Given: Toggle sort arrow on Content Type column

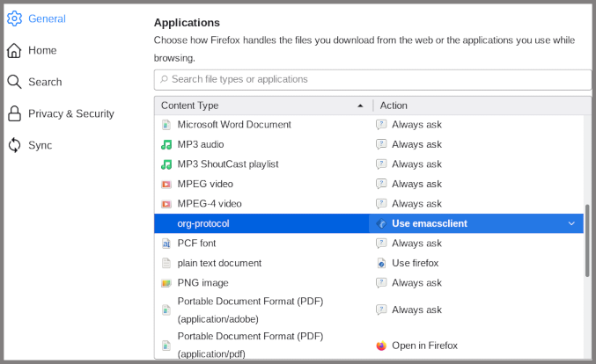Looking at the screenshot, I should tap(360, 106).
